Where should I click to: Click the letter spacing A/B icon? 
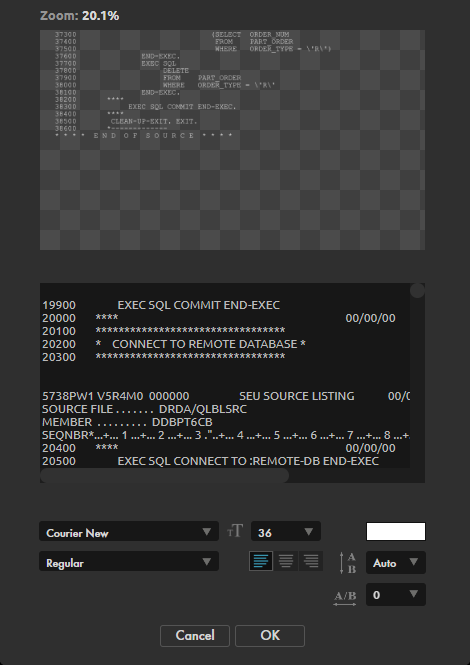coord(345,597)
